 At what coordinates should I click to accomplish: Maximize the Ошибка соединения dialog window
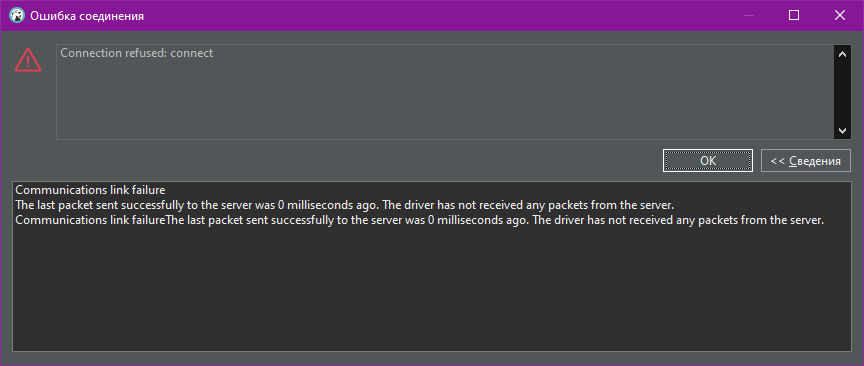coord(794,15)
